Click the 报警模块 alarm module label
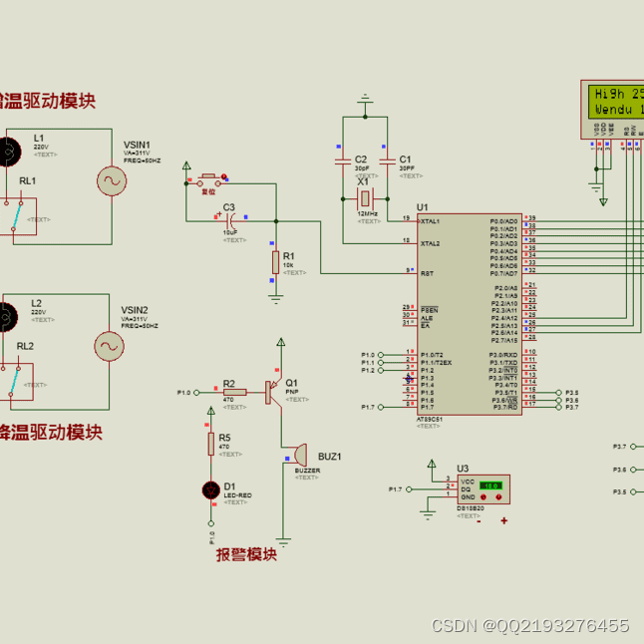 (x=246, y=555)
